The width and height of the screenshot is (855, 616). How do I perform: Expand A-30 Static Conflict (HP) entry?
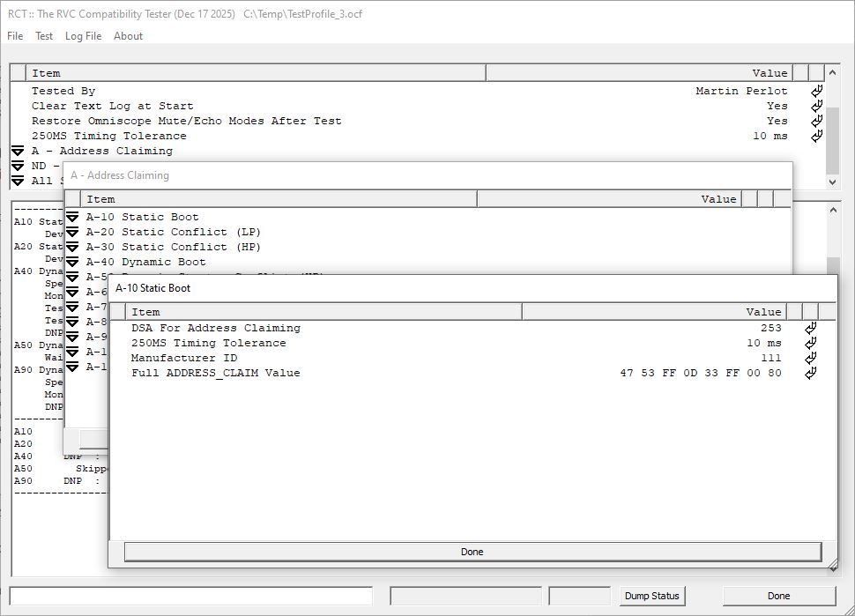(72, 247)
